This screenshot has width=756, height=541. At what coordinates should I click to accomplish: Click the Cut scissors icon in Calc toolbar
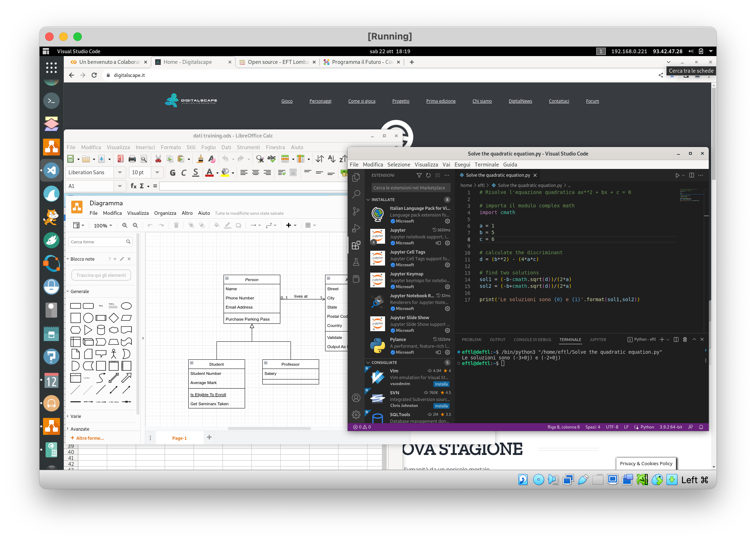158,159
